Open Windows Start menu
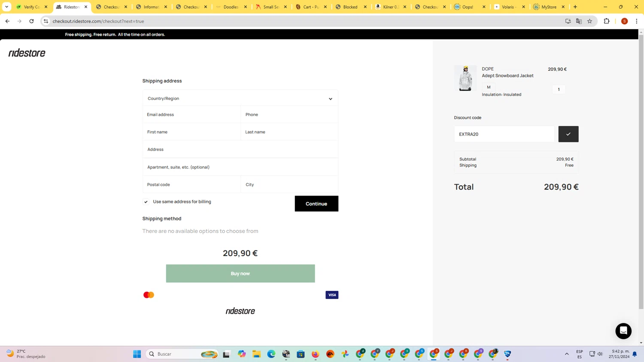The image size is (644, 362). [137, 354]
